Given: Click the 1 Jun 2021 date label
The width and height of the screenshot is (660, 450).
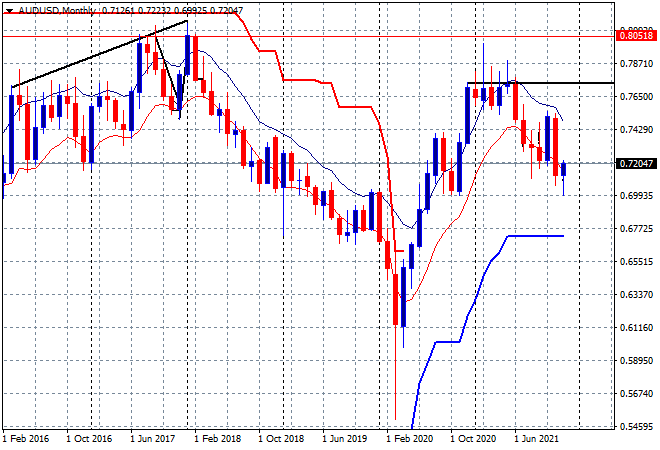Looking at the screenshot, I should [537, 439].
